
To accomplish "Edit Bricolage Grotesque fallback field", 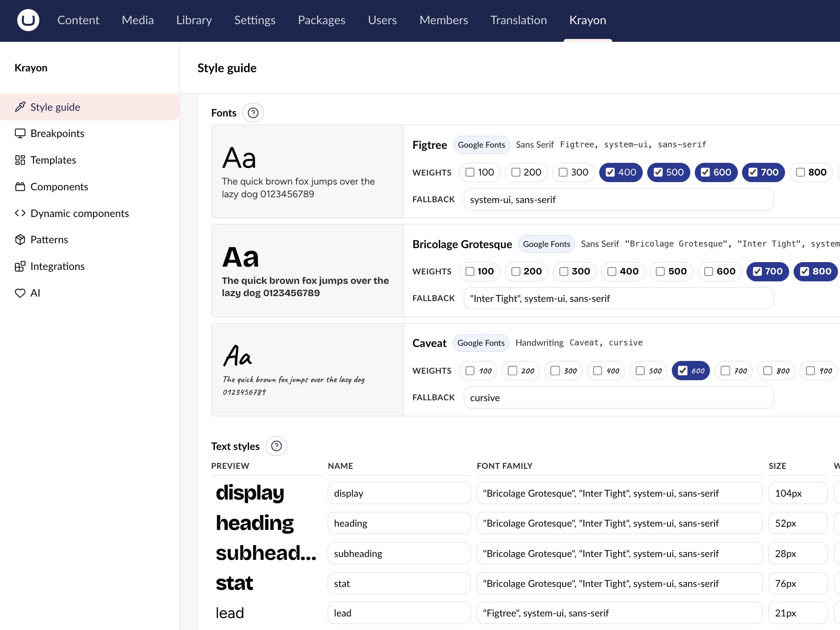I will point(619,298).
